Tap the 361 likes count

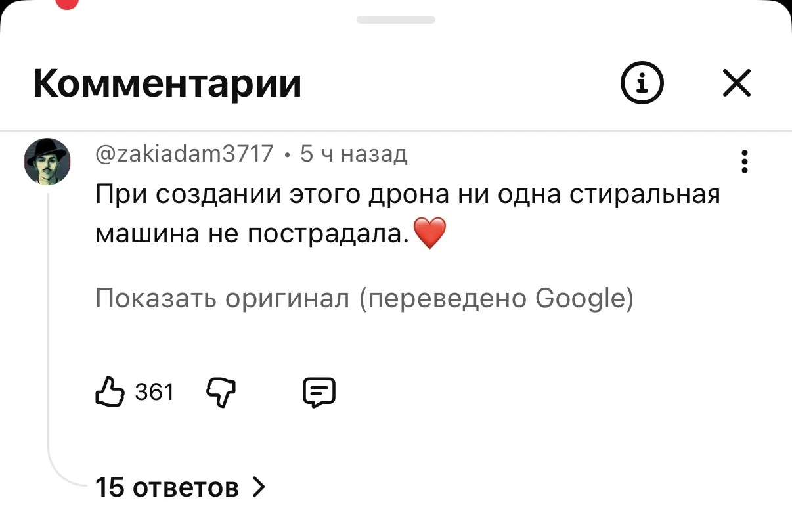154,392
